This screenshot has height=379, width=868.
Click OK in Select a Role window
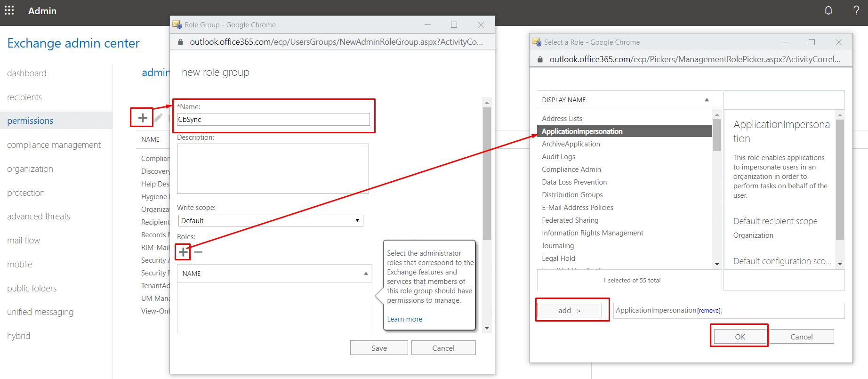pos(740,337)
